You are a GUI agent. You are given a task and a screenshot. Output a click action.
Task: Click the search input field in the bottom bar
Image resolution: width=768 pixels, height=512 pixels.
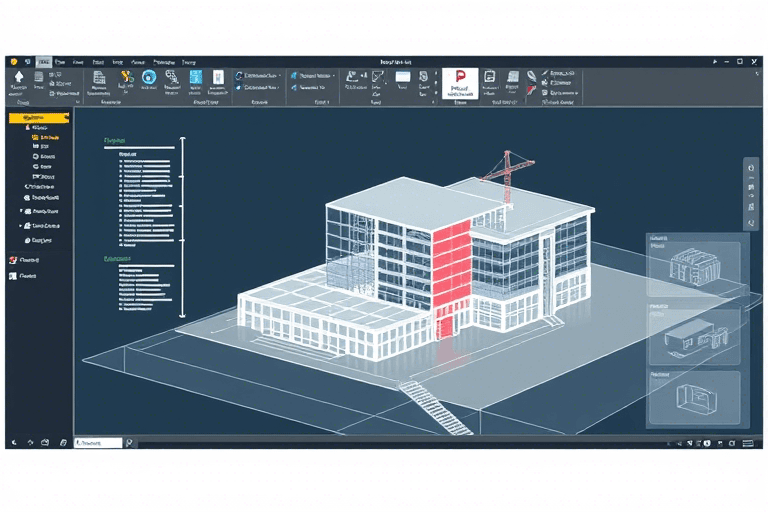coord(98,442)
